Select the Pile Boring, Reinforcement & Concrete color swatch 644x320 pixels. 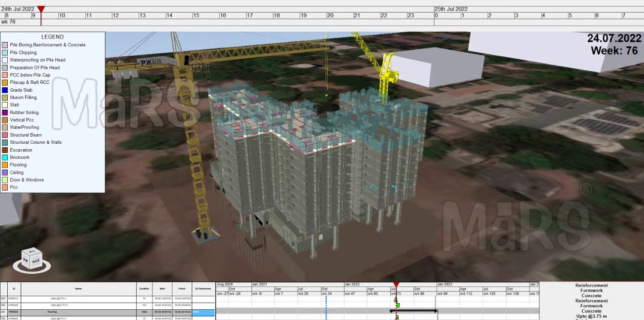pyautogui.click(x=5, y=45)
